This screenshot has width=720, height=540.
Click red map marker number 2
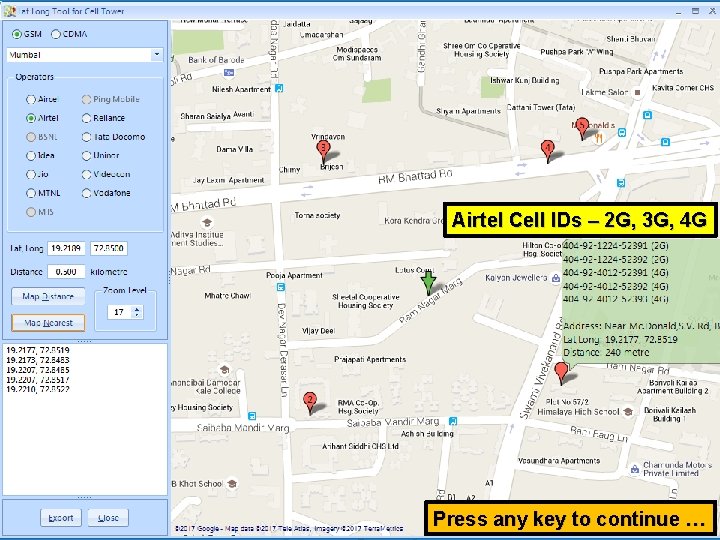[x=310, y=402]
